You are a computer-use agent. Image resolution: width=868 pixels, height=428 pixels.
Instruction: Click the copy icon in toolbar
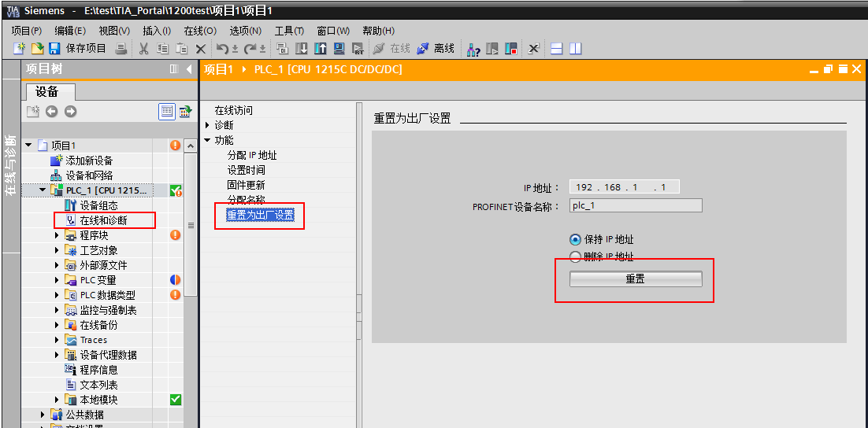(163, 49)
